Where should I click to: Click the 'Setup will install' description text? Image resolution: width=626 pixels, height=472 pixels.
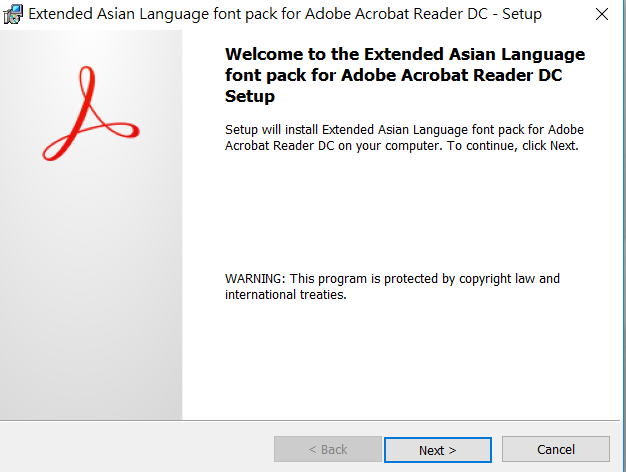coord(404,138)
